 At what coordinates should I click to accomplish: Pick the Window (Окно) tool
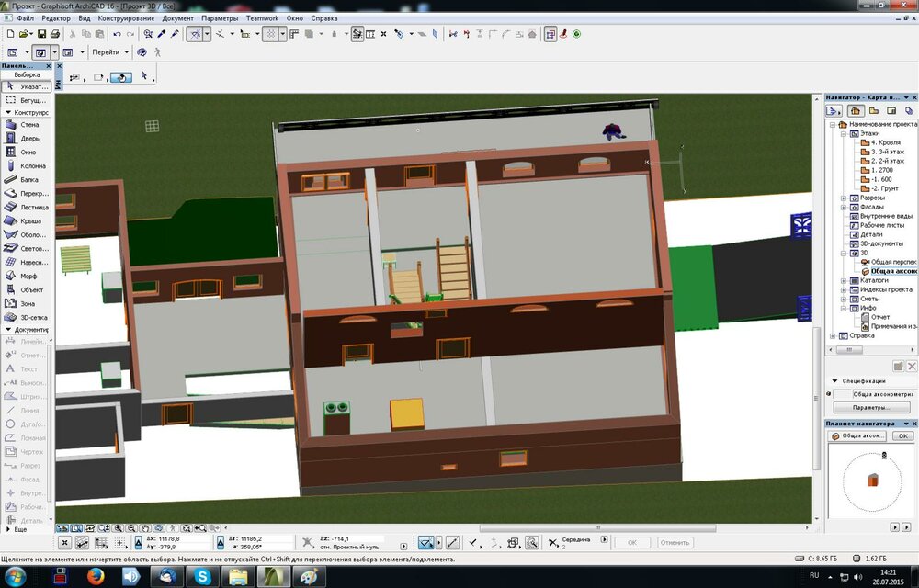point(26,152)
